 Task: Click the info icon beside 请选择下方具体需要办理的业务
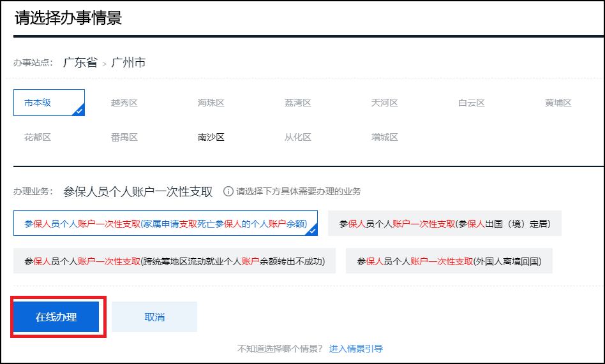click(x=228, y=191)
